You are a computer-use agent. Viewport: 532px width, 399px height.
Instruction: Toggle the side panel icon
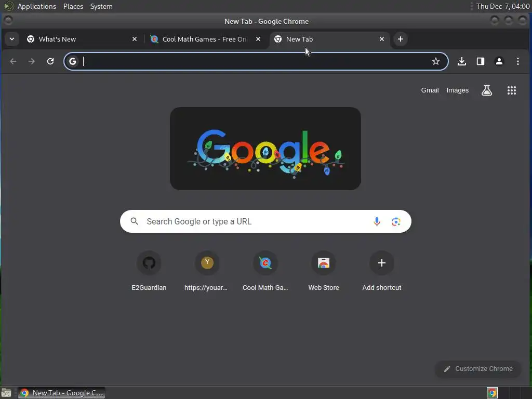point(481,61)
